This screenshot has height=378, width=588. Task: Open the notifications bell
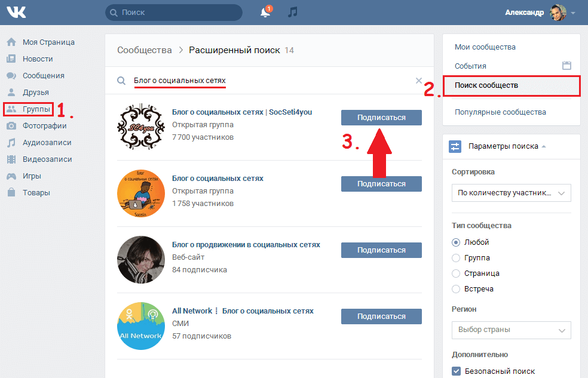[x=265, y=13]
